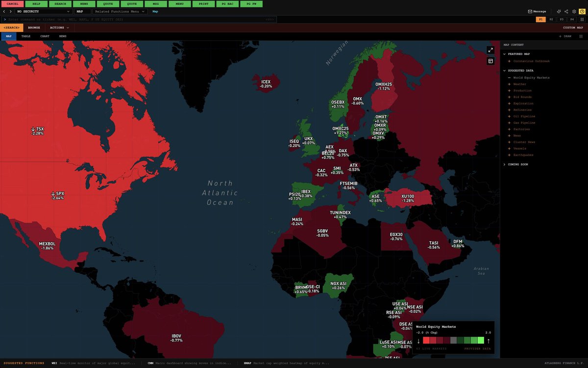This screenshot has height=368, width=588.
Task: Switch to the CHART tab
Action: 45,36
